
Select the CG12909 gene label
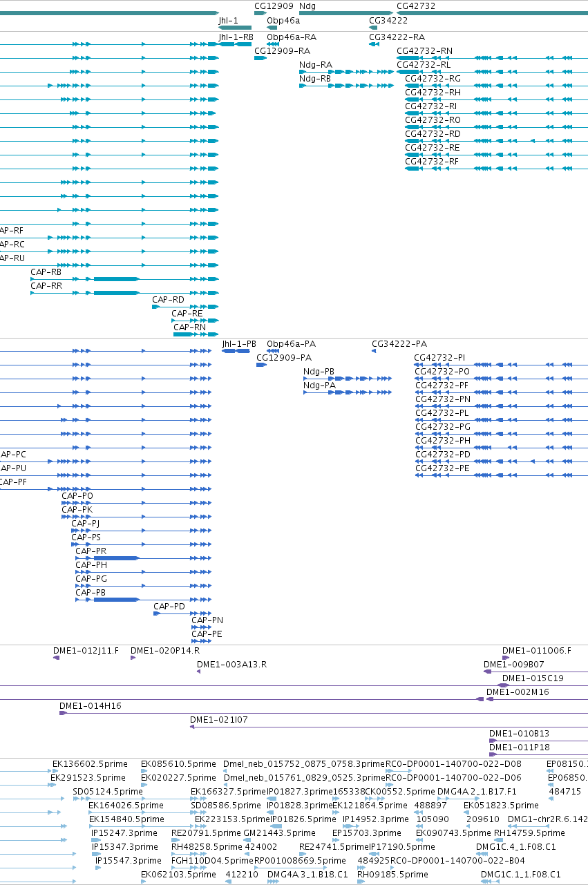pos(274,6)
